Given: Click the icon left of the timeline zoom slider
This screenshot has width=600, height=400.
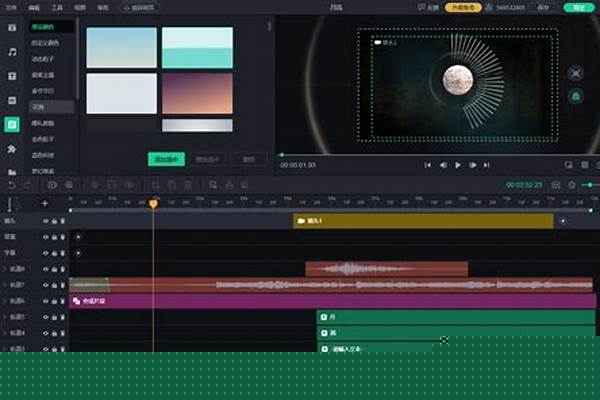Looking at the screenshot, I should click(x=572, y=185).
